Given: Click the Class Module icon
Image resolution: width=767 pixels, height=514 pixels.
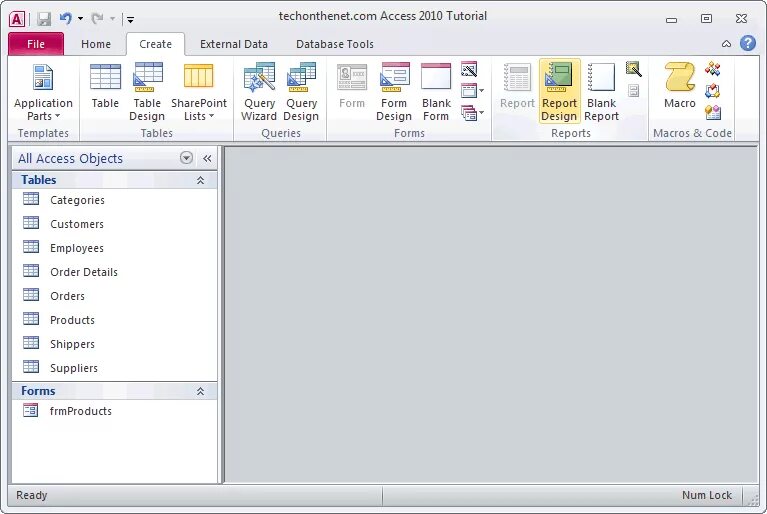Looking at the screenshot, I should pyautogui.click(x=713, y=91).
